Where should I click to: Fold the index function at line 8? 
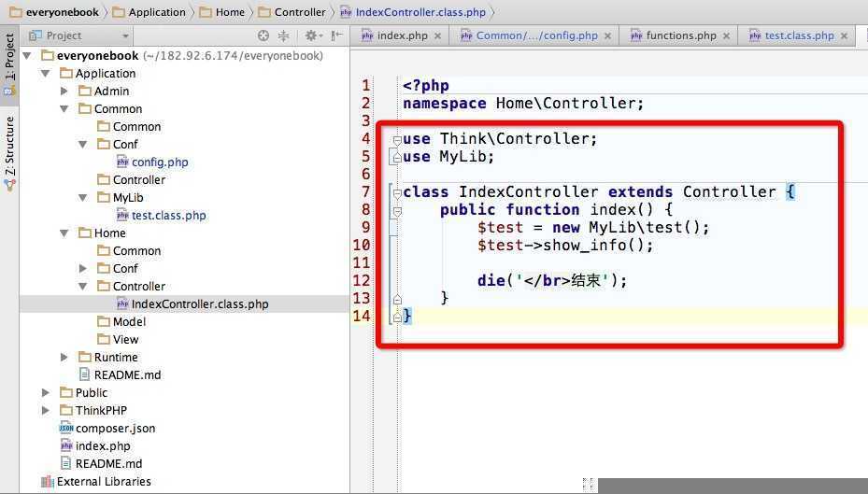click(397, 211)
